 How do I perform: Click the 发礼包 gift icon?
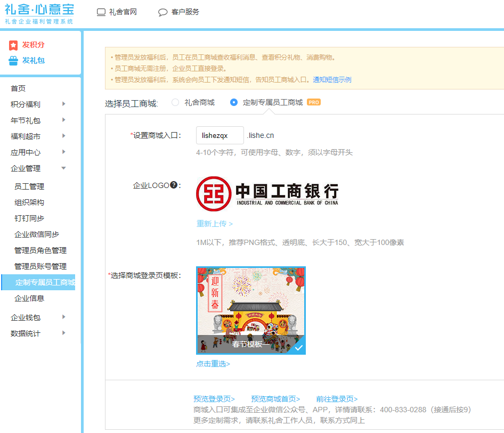click(13, 61)
